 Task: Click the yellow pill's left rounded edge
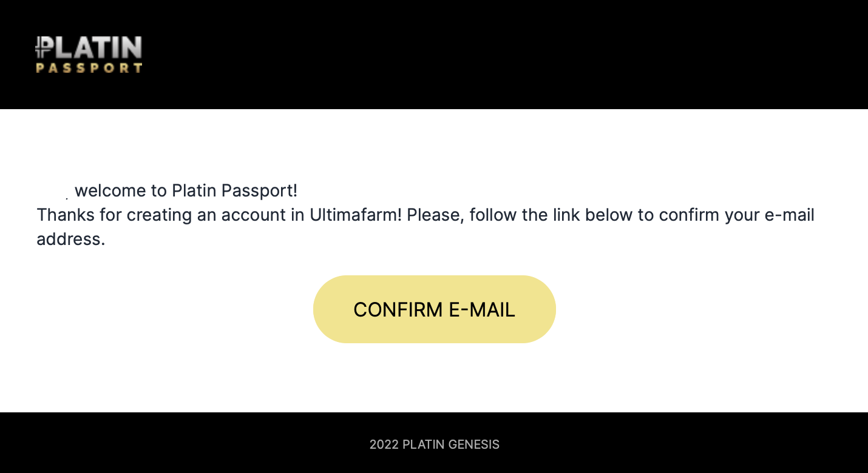pyautogui.click(x=328, y=309)
